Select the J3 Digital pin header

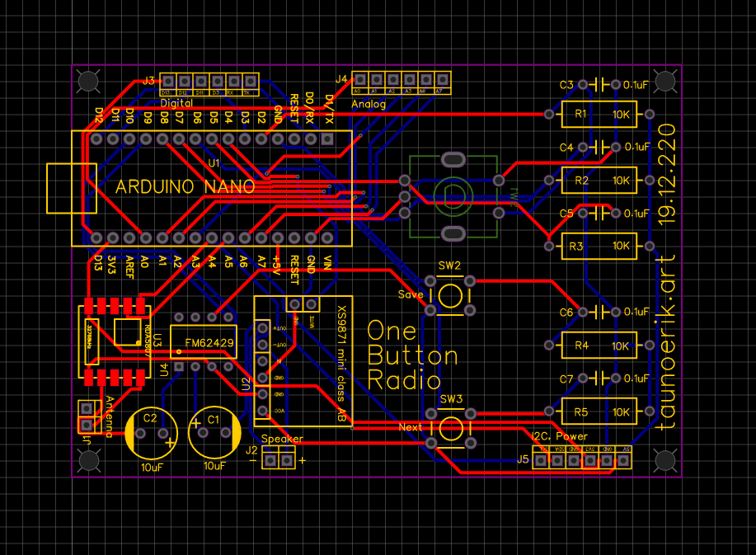pos(209,82)
